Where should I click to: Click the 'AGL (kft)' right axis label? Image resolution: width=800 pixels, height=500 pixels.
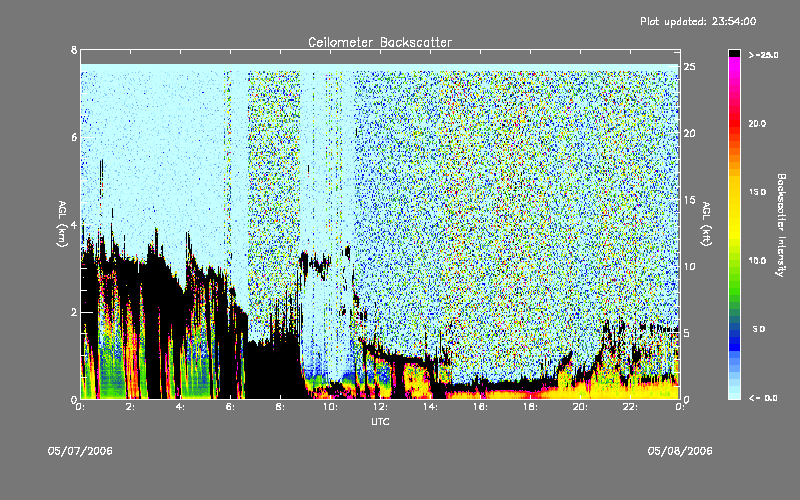[x=707, y=224]
